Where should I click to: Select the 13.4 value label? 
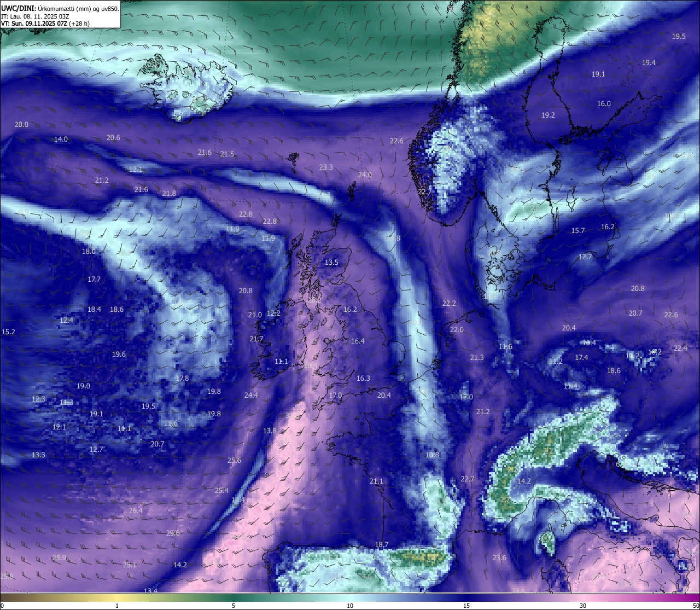click(x=150, y=591)
